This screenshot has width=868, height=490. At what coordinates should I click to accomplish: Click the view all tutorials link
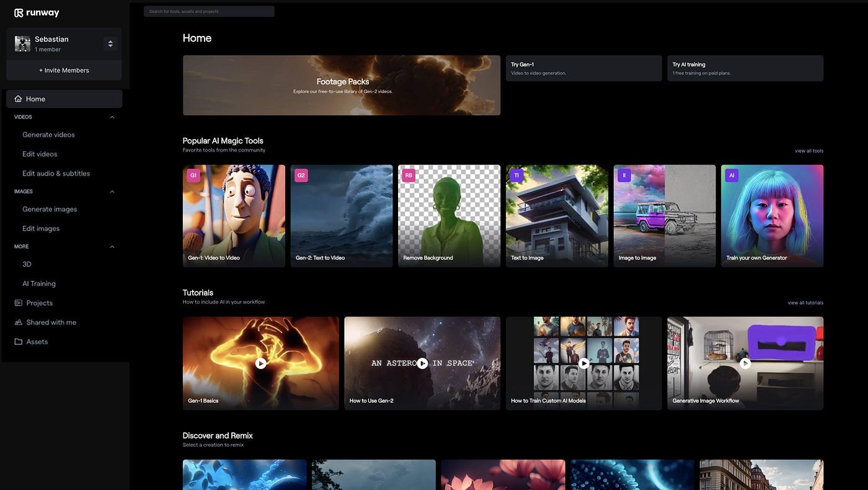pos(805,303)
